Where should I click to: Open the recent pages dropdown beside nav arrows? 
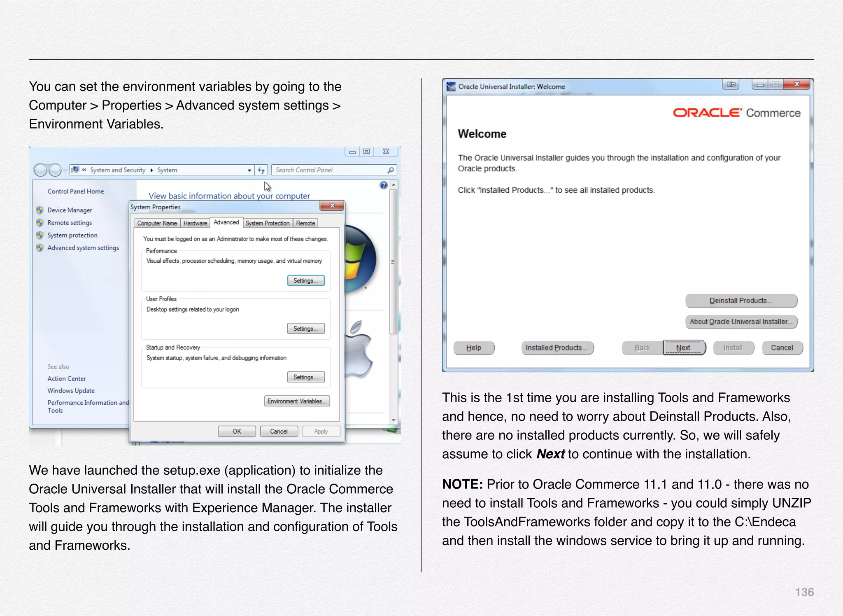point(65,170)
